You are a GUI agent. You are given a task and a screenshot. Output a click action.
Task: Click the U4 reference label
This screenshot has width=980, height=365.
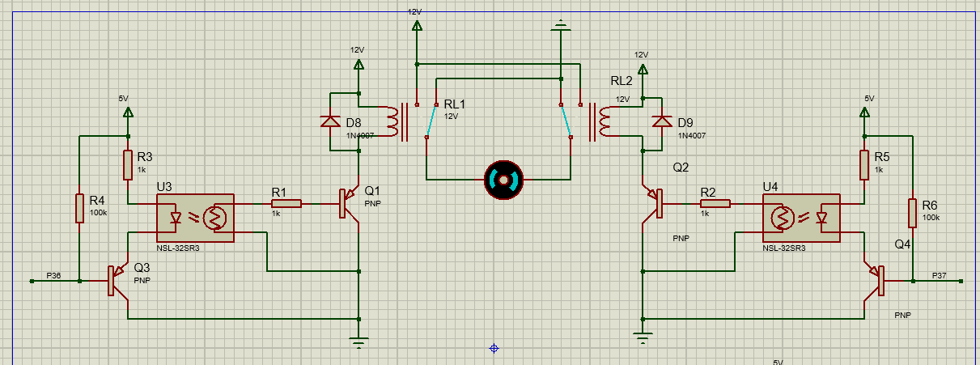point(770,186)
